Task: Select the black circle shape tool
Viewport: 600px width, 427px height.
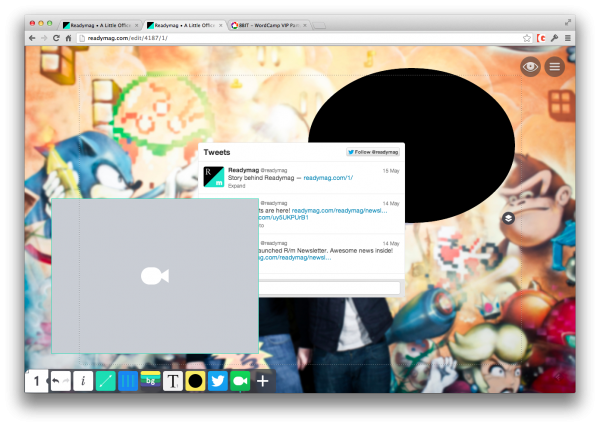Action: point(196,381)
